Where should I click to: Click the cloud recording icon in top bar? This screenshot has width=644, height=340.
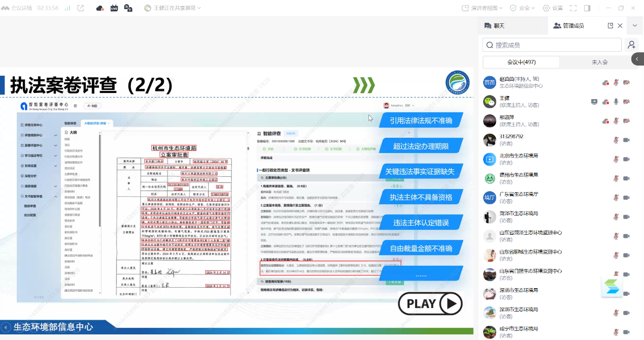(100, 8)
